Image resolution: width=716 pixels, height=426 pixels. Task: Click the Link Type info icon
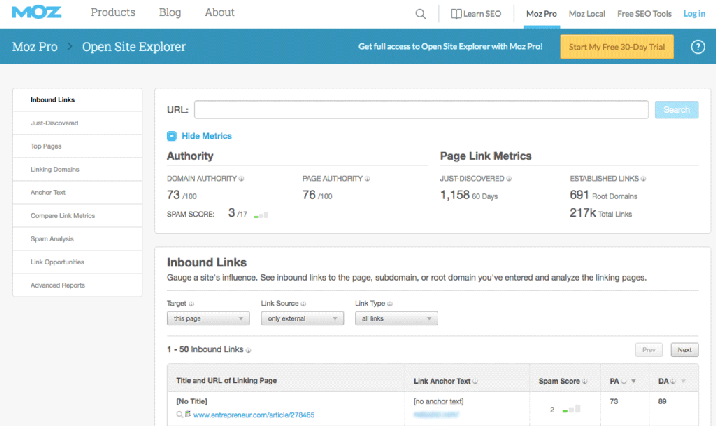pyautogui.click(x=390, y=304)
